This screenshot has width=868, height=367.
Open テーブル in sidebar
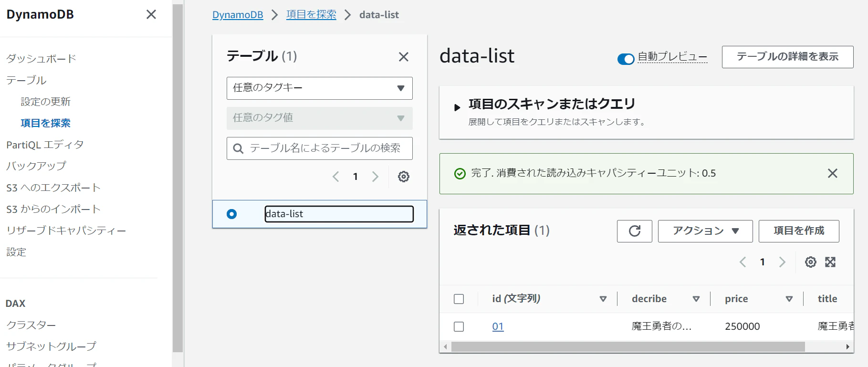tap(26, 80)
